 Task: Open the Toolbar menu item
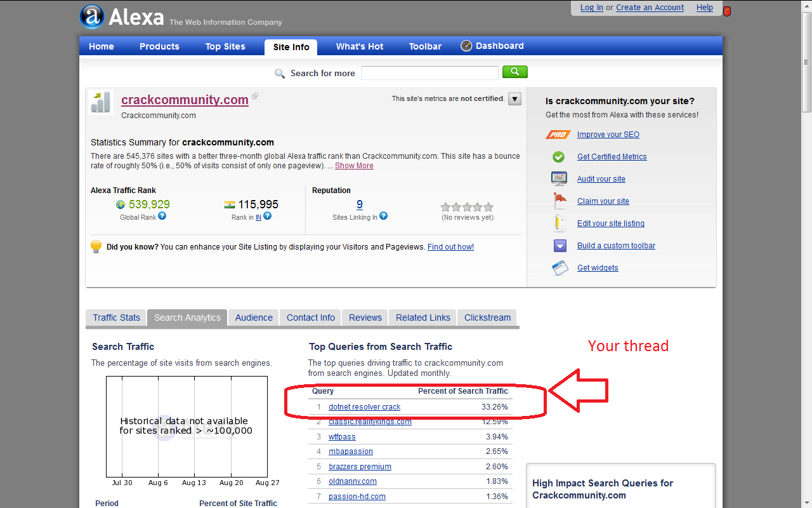coord(425,46)
